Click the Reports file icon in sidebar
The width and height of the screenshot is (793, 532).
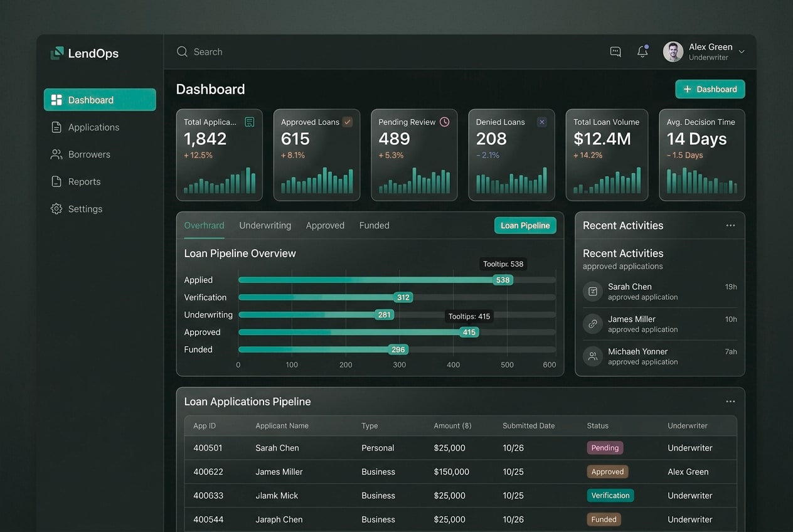click(x=56, y=181)
